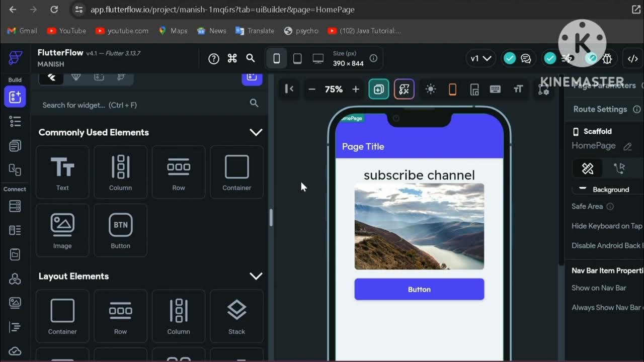Pick Row widget from Commonly Used Elements
The width and height of the screenshot is (644, 362).
point(179,172)
